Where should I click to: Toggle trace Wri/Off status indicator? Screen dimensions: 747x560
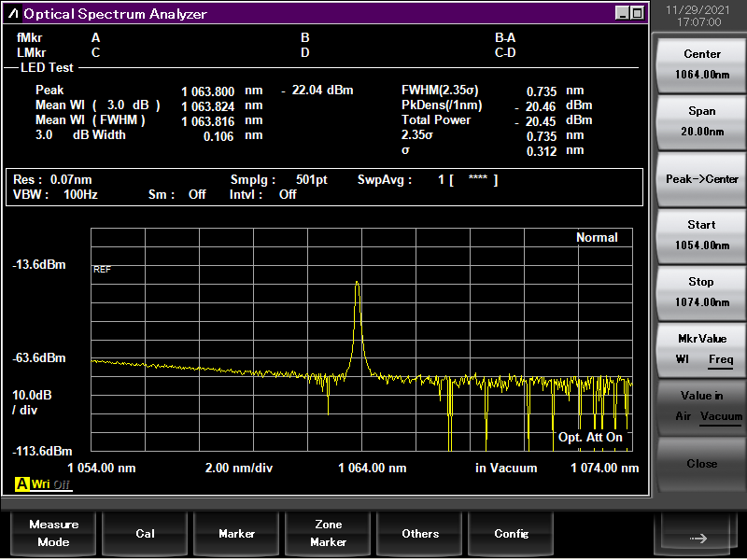50,484
